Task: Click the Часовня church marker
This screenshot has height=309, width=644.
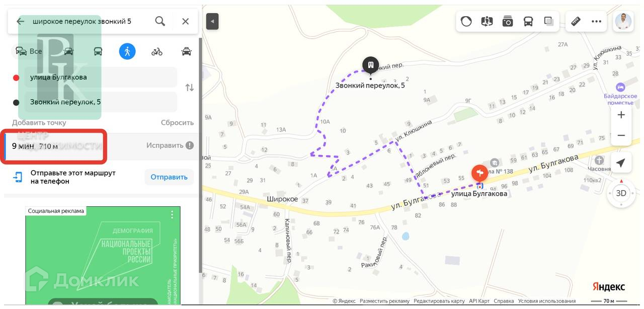Action: tap(599, 161)
